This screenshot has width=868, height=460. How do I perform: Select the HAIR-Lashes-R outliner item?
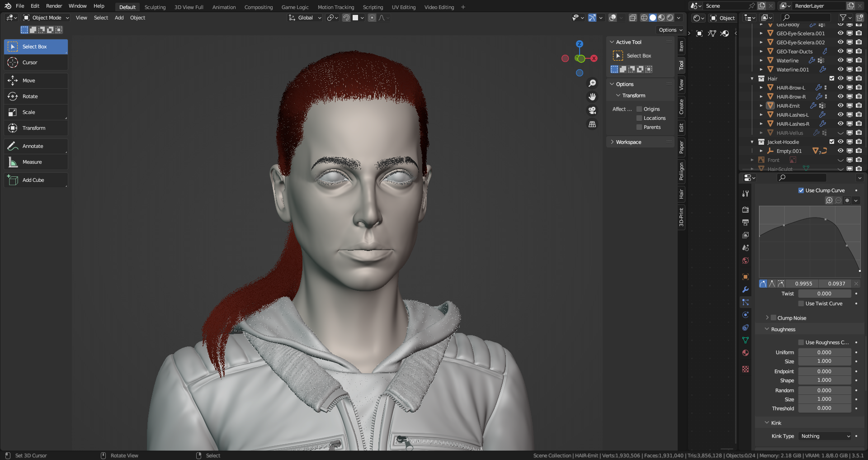(793, 124)
